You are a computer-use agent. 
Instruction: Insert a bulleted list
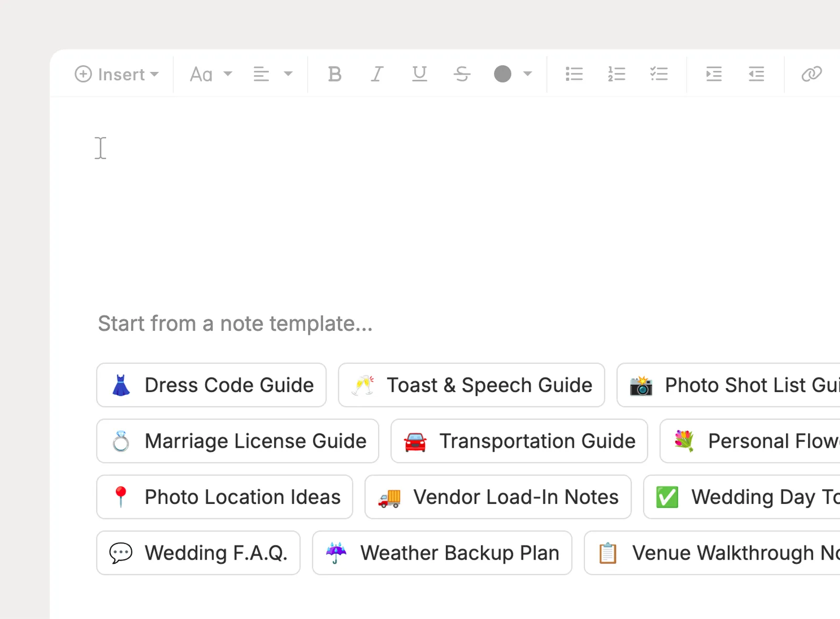click(x=574, y=74)
